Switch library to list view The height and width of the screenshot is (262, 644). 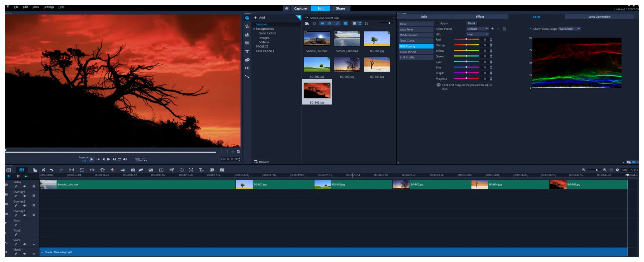tap(354, 24)
